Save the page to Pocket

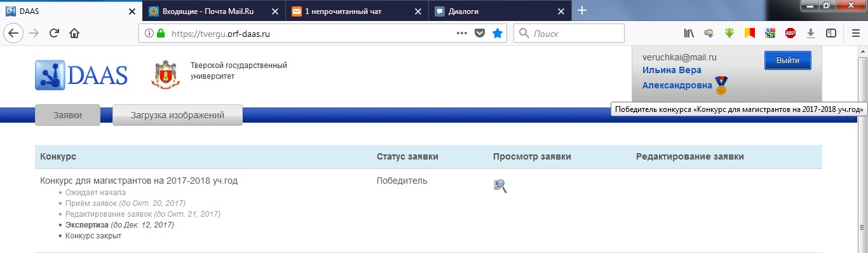[480, 34]
